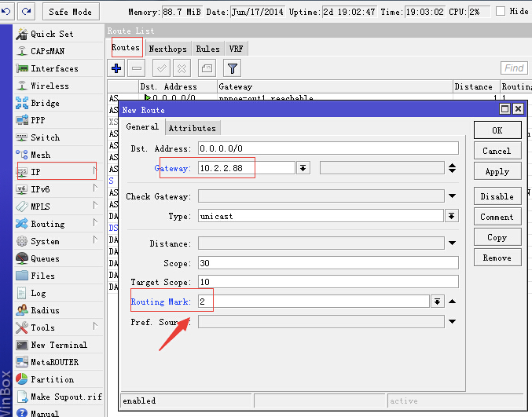Open the Interfaces menu entry

[58, 68]
